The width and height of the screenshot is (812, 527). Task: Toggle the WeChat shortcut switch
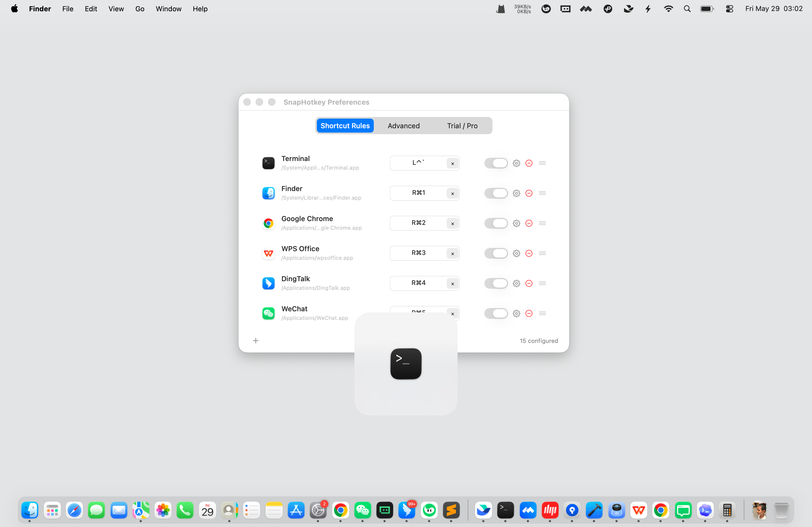point(496,313)
